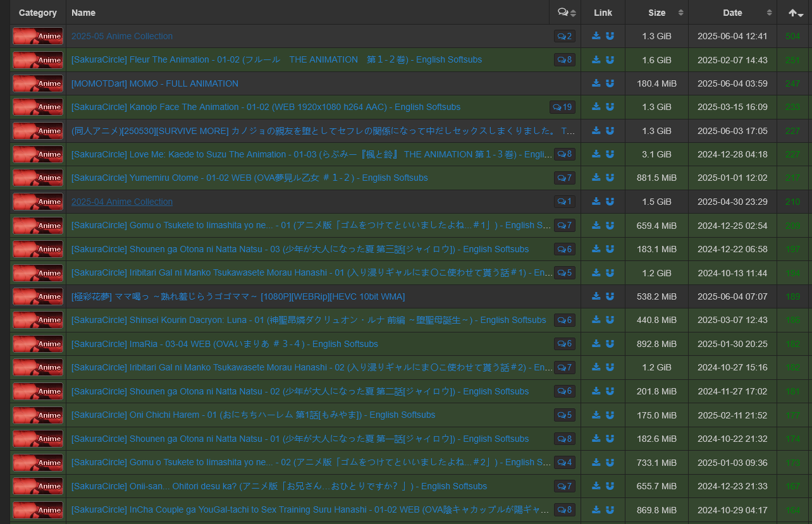Click Anime category badge on 2025-05 Collection row
This screenshot has width=812, height=524.
(38, 36)
